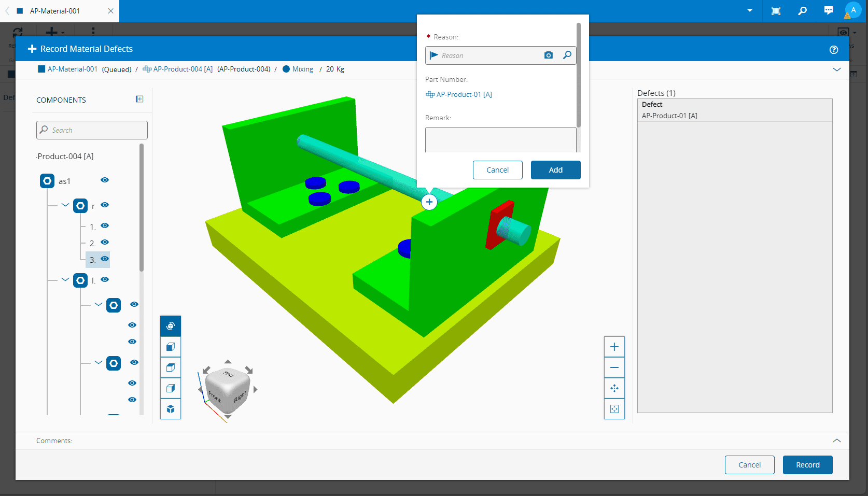Image resolution: width=868 pixels, height=496 pixels.
Task: Go back with the chevron beside the tab
Action: click(x=7, y=11)
